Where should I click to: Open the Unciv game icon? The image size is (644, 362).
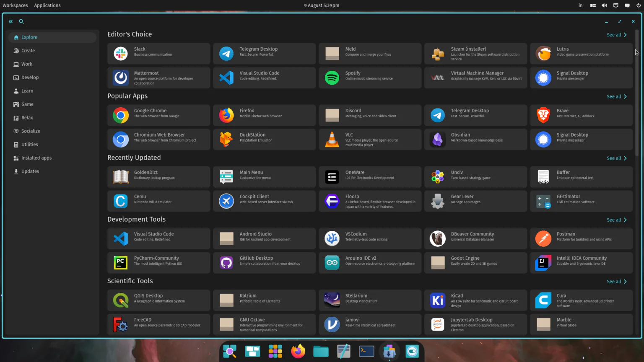438,177
